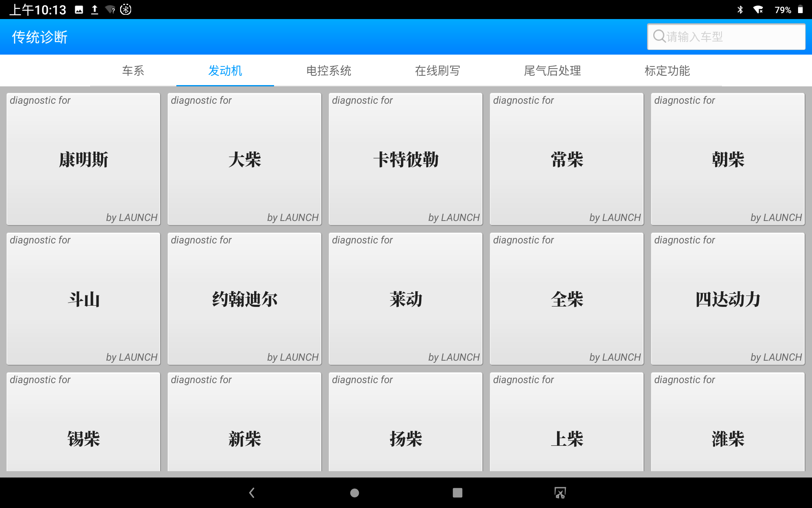Image resolution: width=812 pixels, height=508 pixels.
Task: Open 朝柴 diagnostic card
Action: (728, 159)
